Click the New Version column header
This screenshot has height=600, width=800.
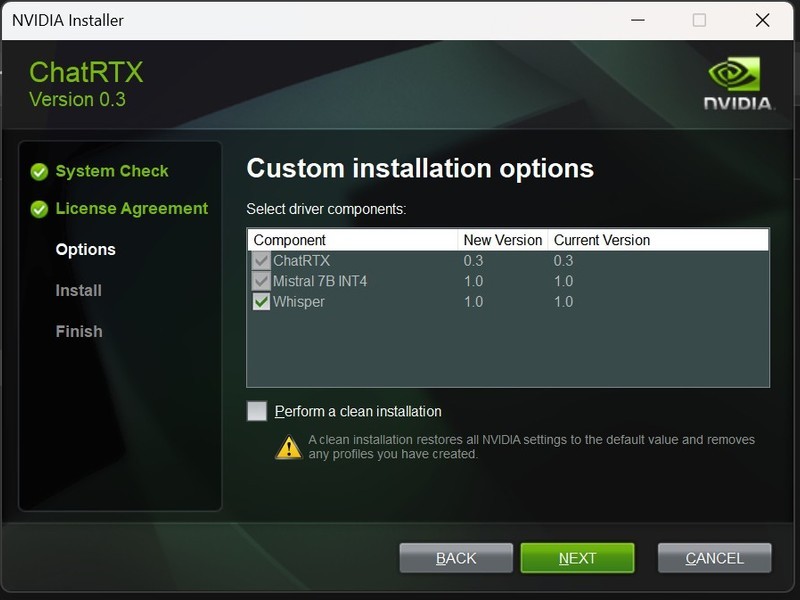503,240
